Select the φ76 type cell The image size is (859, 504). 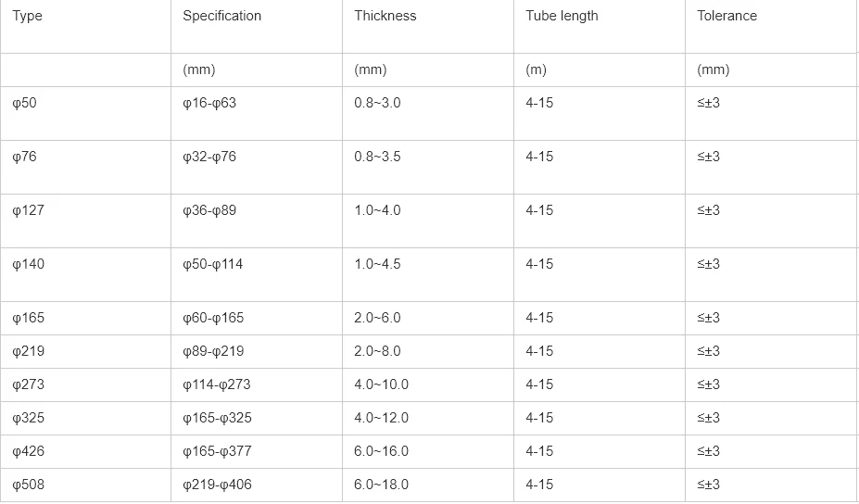pyautogui.click(x=25, y=157)
